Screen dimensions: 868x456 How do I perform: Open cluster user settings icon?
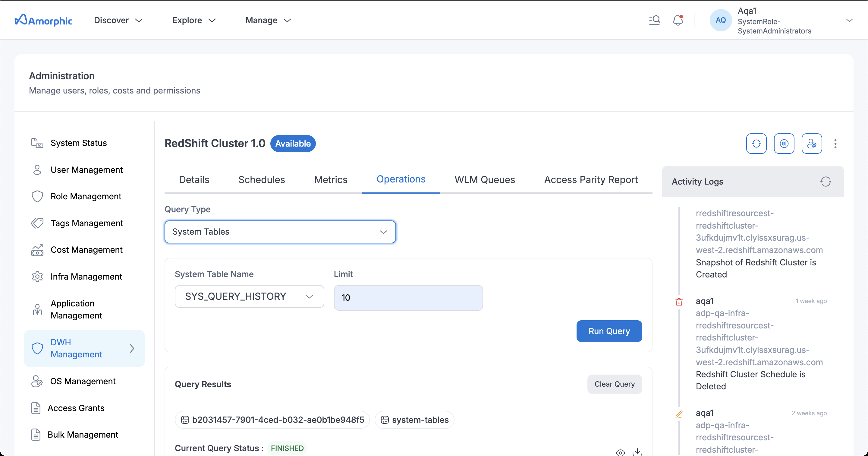pyautogui.click(x=811, y=144)
